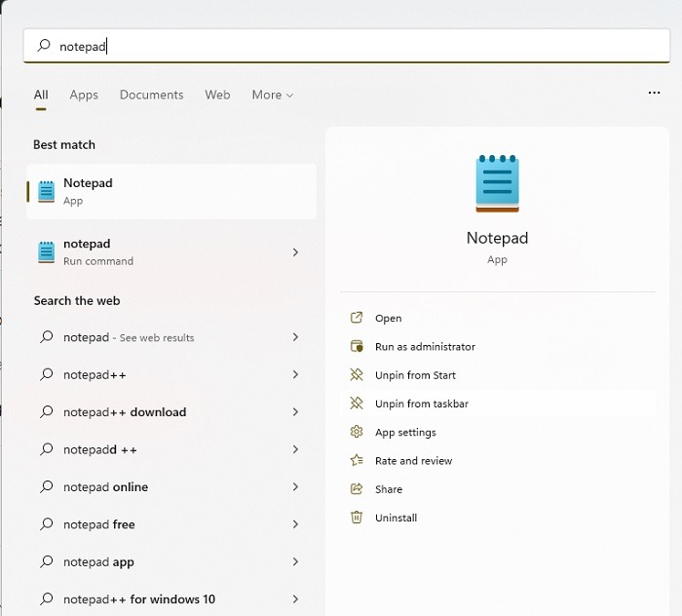682x616 pixels.
Task: Expand the 'notepad++ for windows 10' chevron
Action: click(295, 598)
